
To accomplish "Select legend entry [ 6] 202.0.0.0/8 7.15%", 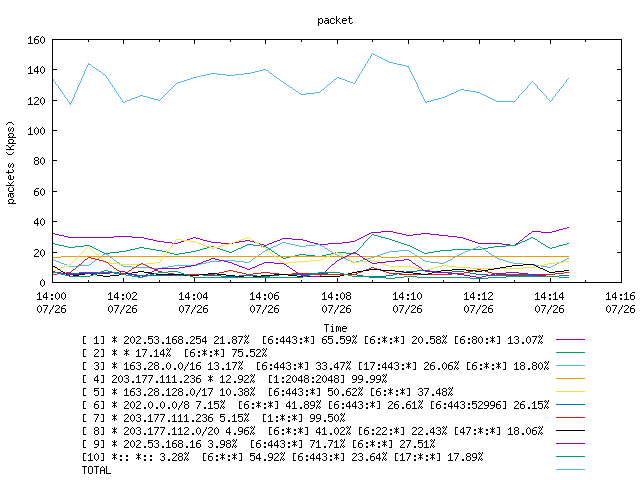I will (x=315, y=405).
